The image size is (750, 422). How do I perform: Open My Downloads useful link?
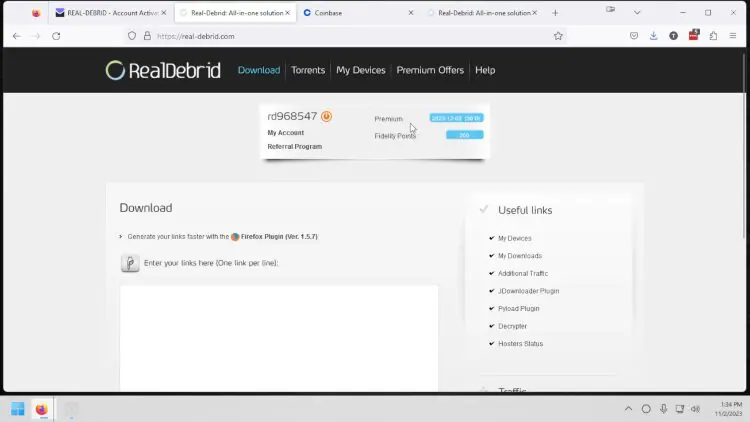pos(520,256)
